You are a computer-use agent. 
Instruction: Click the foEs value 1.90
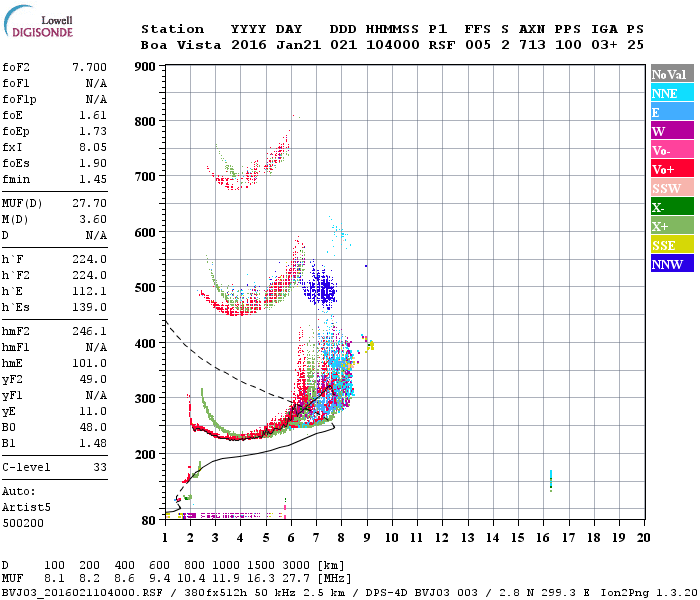tap(93, 163)
